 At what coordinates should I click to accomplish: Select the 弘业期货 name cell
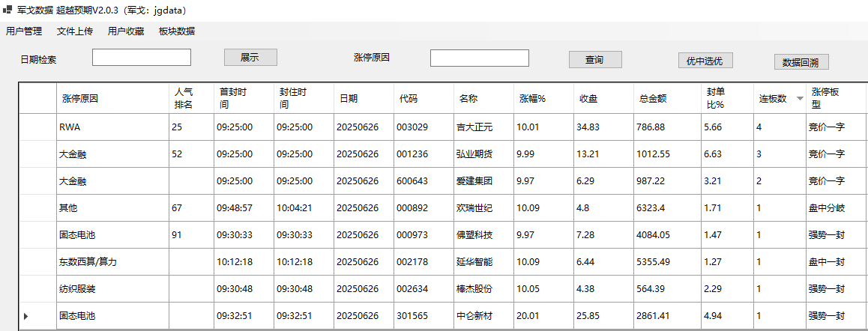483,154
